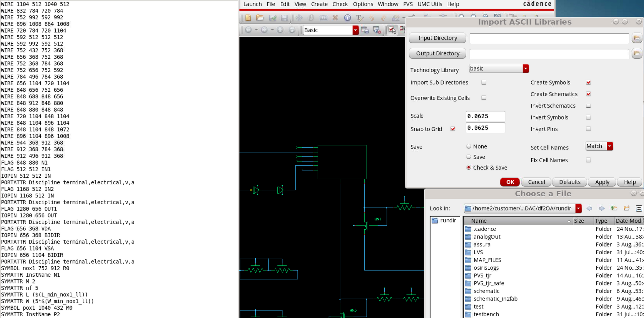The height and width of the screenshot is (318, 644).
Task: Click the Apply button
Action: 602,182
